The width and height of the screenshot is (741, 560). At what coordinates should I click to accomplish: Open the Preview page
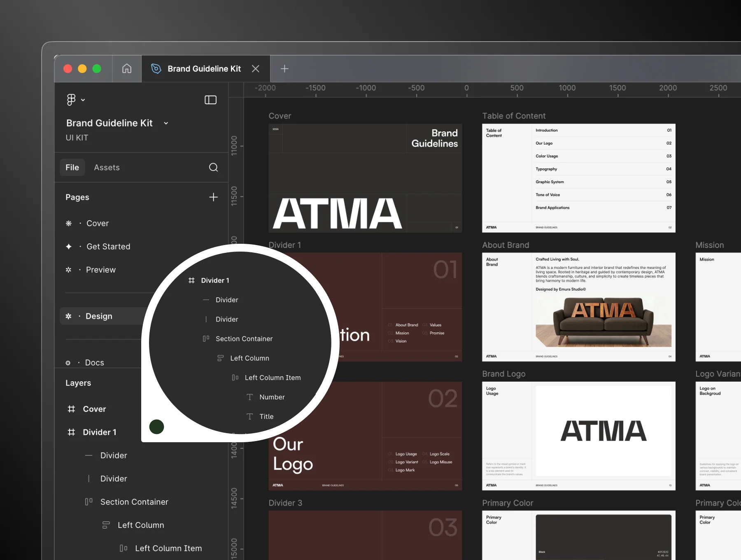click(101, 270)
